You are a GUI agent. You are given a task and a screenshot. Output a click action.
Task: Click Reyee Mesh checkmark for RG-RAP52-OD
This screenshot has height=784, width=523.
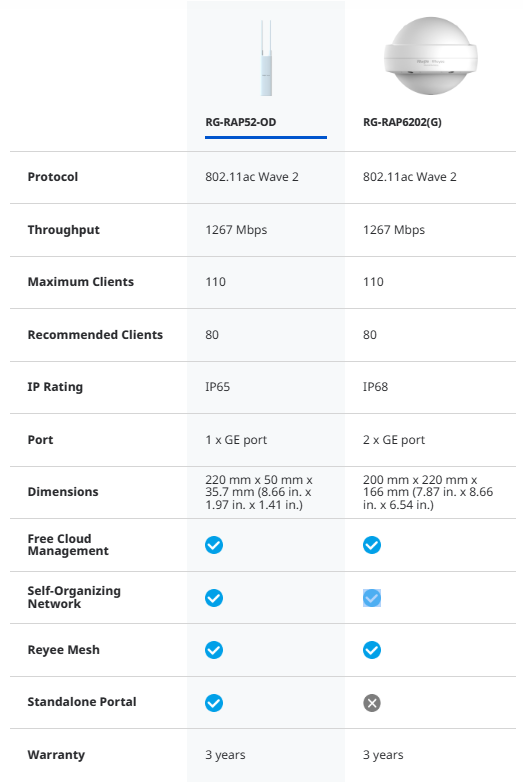tap(214, 650)
